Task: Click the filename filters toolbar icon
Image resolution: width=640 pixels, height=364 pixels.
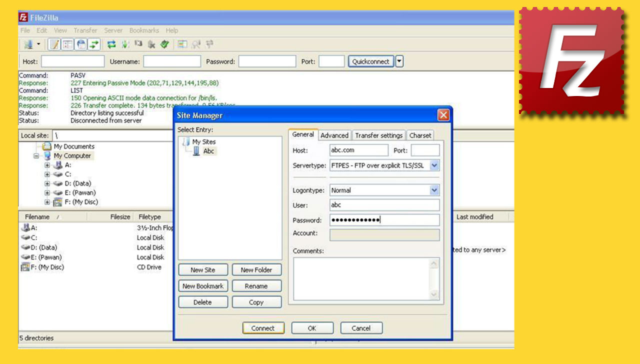Action: click(x=196, y=44)
